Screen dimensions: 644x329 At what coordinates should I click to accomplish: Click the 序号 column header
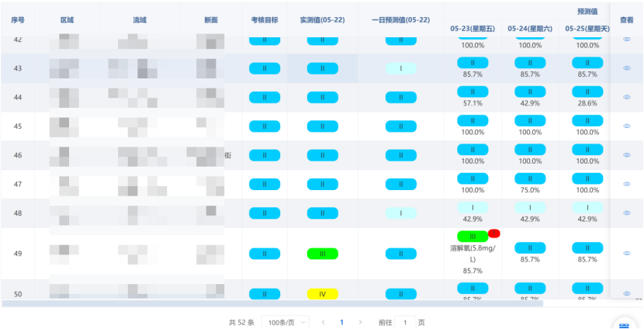pyautogui.click(x=17, y=19)
